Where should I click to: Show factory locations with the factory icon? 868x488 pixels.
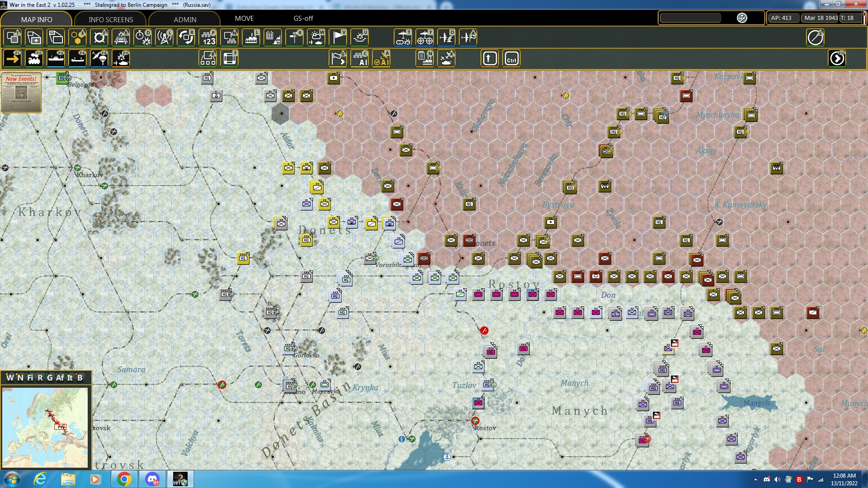point(251,38)
